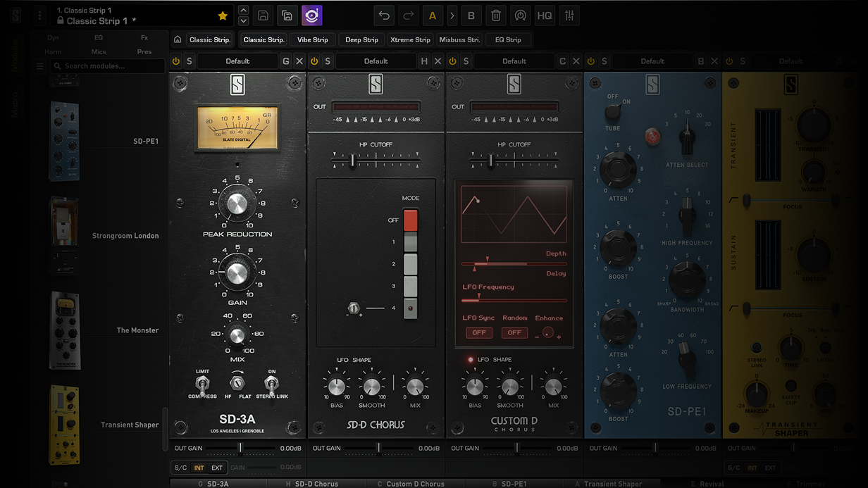The width and height of the screenshot is (868, 488).
Task: Click the undo arrow in the toolbar
Action: point(384,15)
